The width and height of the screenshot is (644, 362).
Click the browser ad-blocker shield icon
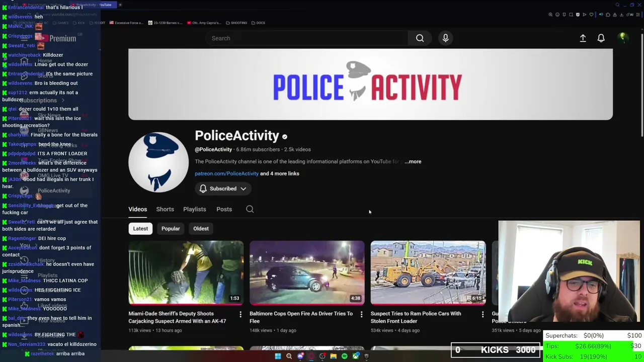578,15
